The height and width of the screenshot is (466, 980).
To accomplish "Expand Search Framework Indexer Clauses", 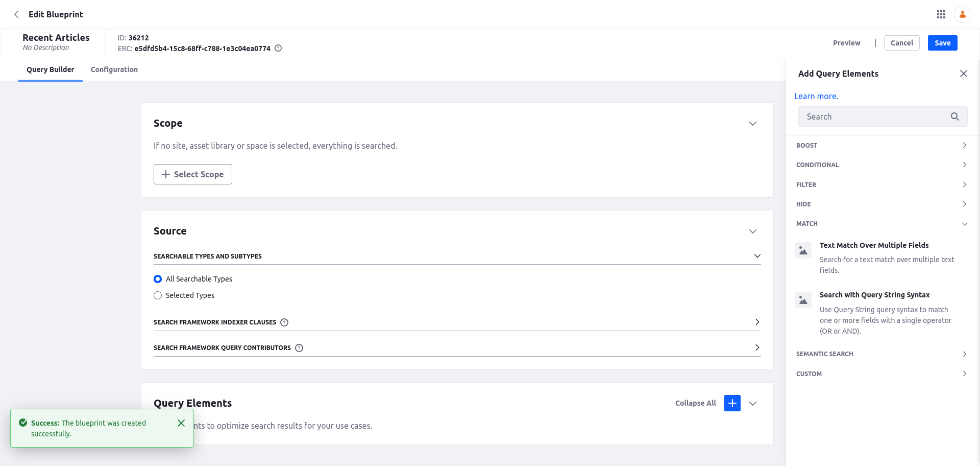I will click(x=757, y=322).
